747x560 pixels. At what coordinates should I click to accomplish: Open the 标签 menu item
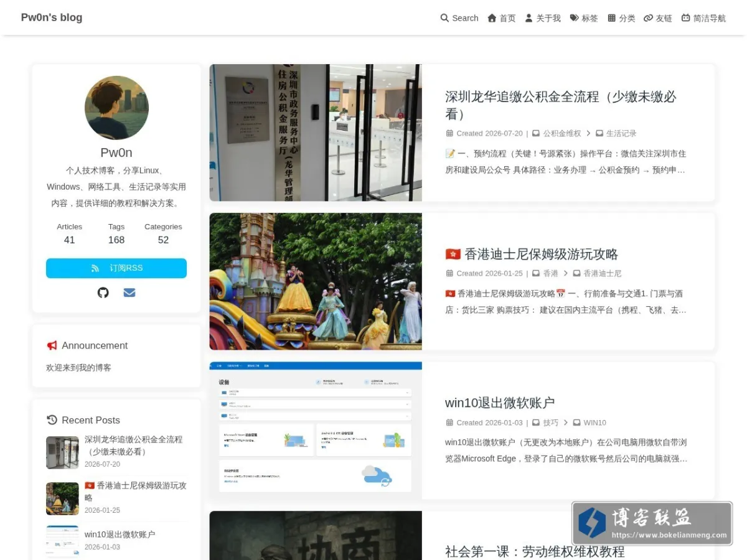coord(584,18)
